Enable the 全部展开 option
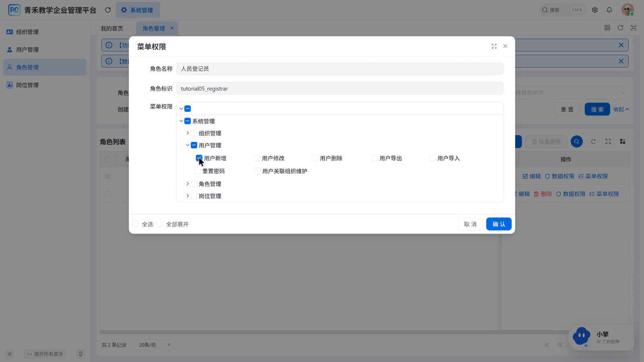The height and width of the screenshot is (362, 644). pyautogui.click(x=160, y=224)
